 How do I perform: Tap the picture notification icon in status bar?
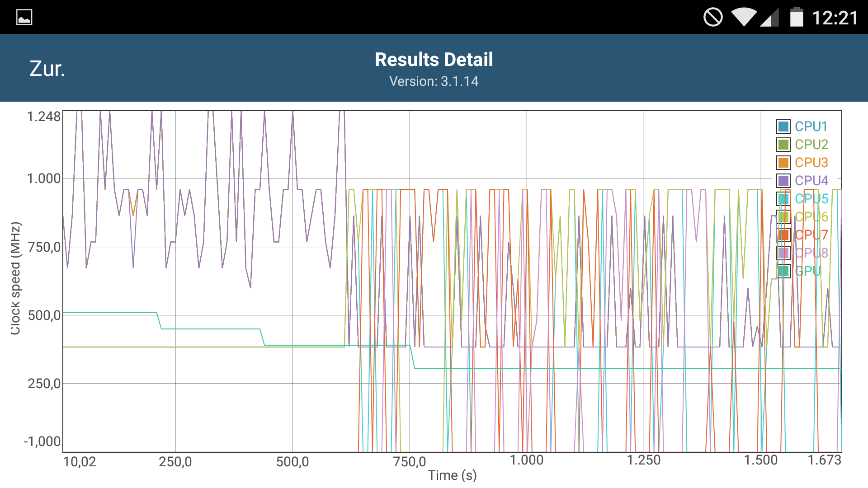click(x=24, y=18)
